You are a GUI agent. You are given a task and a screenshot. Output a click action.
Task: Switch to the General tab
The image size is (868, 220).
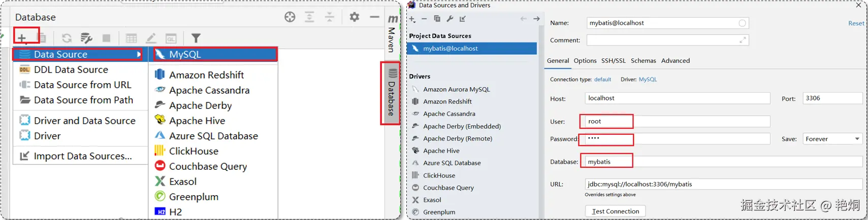point(558,61)
